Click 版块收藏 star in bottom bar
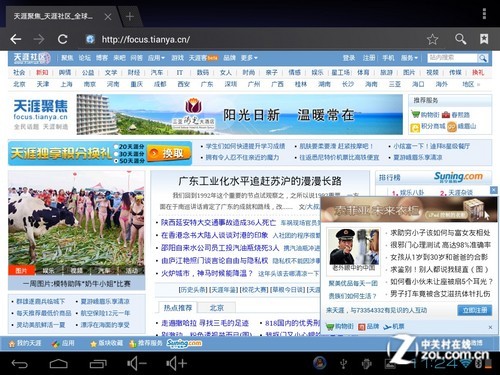The height and width of the screenshot is (375, 500). 106,343
